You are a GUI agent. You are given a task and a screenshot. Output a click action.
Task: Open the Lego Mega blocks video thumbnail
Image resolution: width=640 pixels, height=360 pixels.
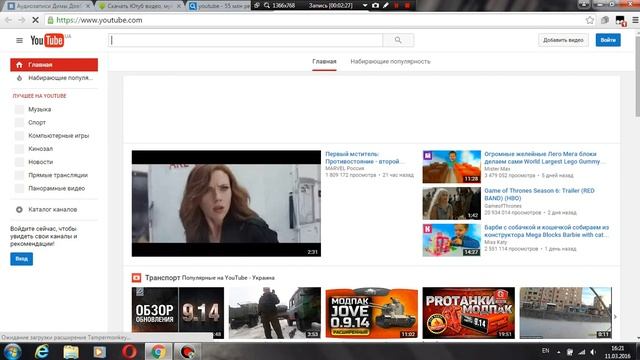tap(451, 167)
